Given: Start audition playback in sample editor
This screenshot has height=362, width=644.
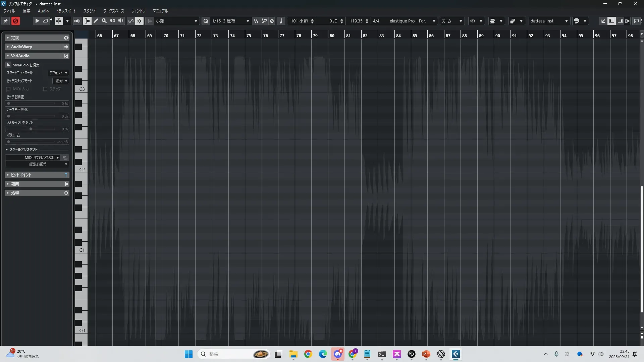Looking at the screenshot, I should pos(37,21).
